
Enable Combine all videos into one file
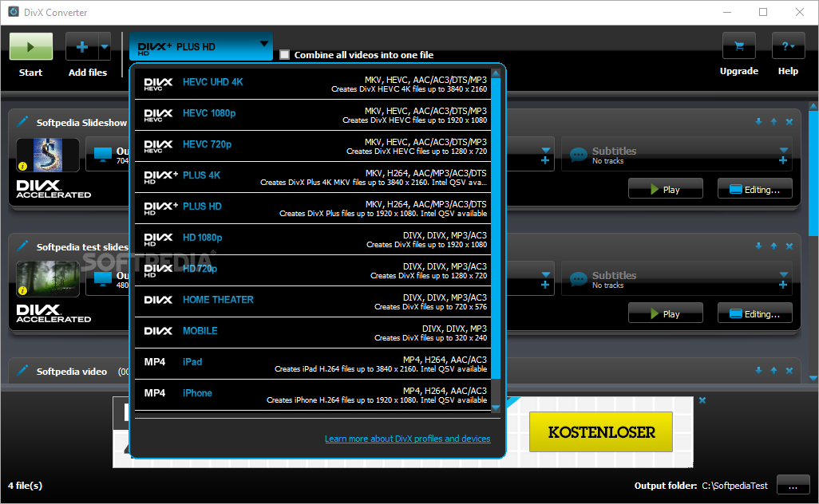[285, 55]
